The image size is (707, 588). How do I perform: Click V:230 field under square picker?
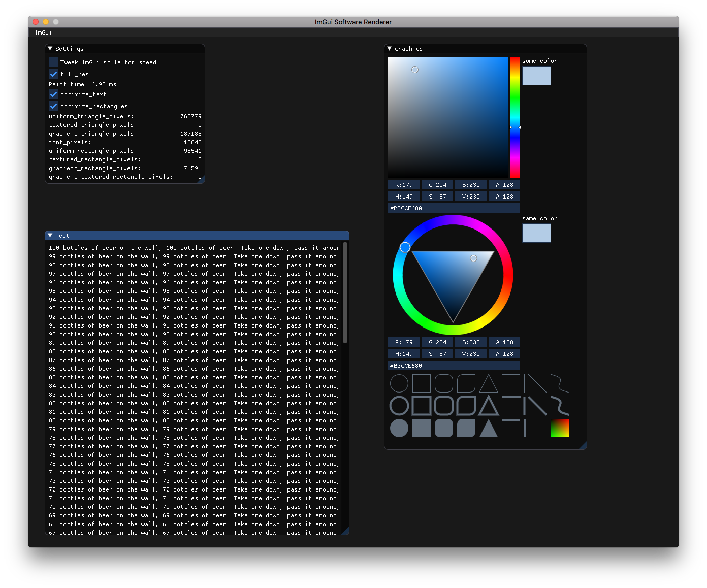pyautogui.click(x=471, y=197)
